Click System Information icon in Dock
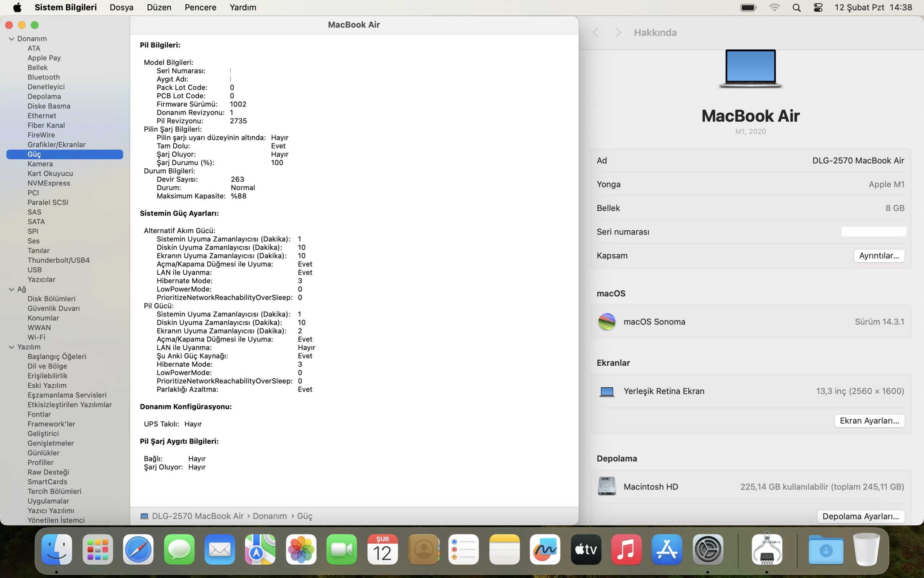The image size is (924, 578). click(x=767, y=549)
